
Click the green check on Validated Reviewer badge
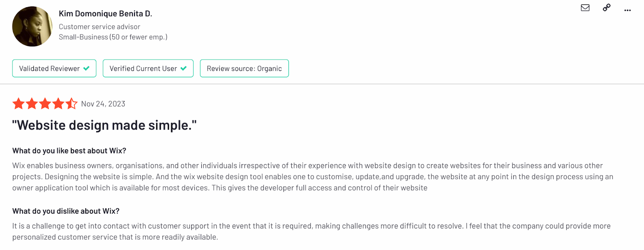87,68
